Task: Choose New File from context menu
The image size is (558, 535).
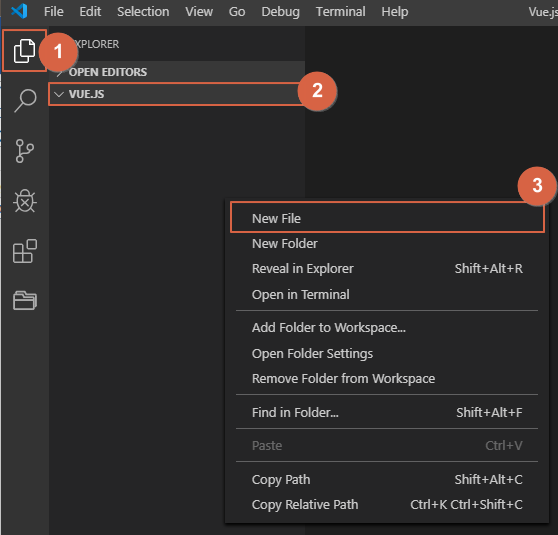Action: coord(387,218)
